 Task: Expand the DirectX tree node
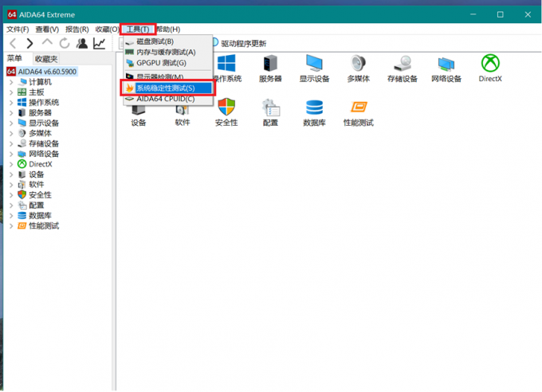click(x=11, y=164)
